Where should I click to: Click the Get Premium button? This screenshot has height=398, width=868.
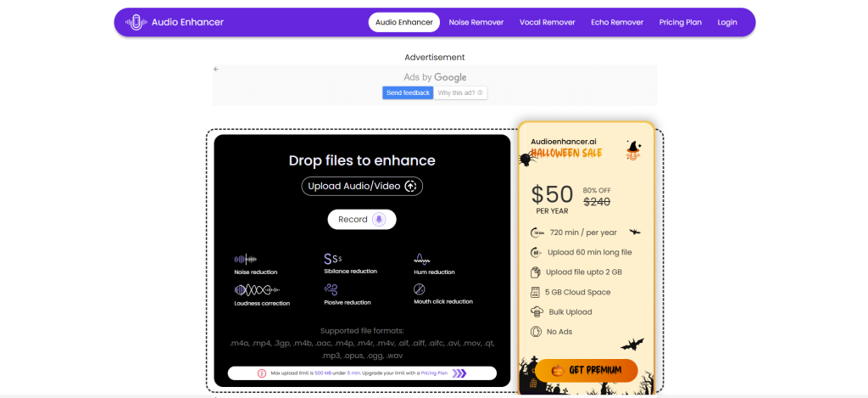click(x=587, y=370)
